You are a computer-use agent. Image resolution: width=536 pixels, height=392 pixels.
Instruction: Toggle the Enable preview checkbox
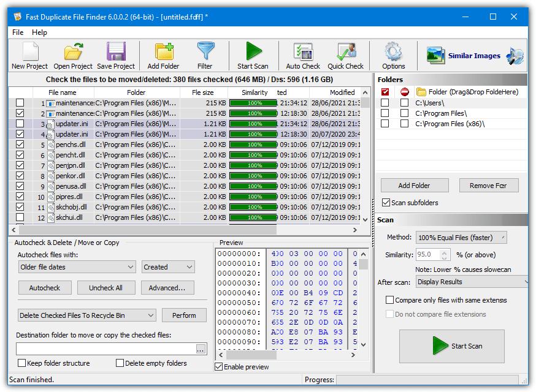[218, 367]
